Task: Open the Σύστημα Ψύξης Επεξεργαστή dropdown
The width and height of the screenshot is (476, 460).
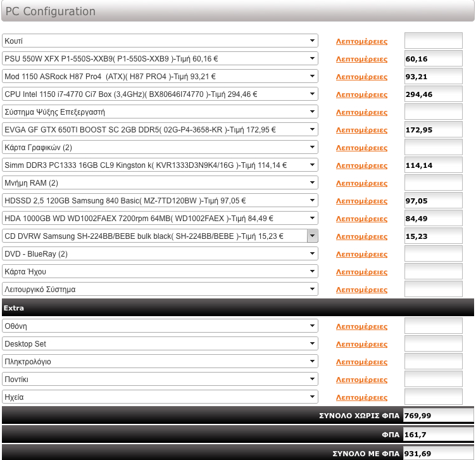Action: point(160,112)
